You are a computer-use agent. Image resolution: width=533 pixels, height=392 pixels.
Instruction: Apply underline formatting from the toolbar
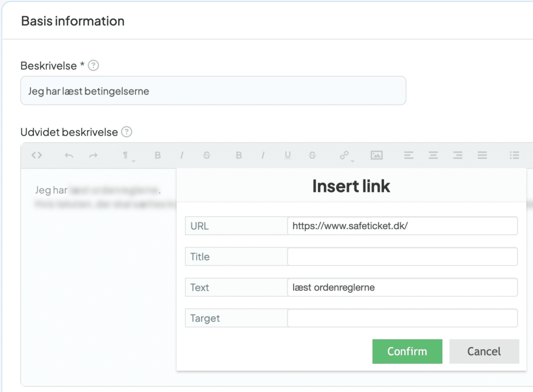tap(287, 155)
